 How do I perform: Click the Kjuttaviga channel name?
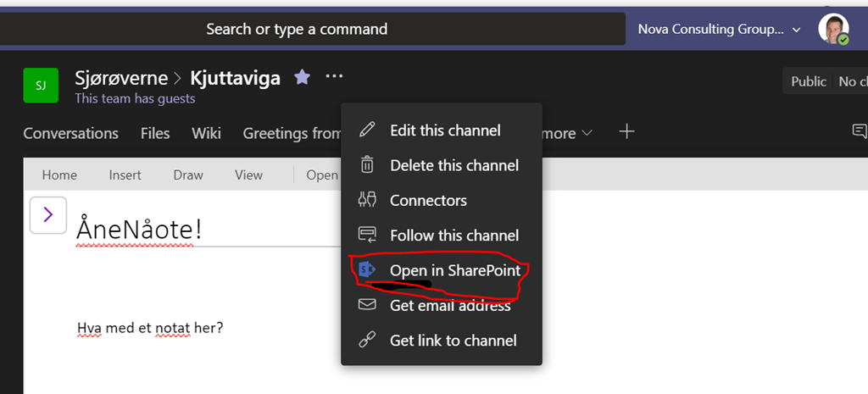[236, 78]
